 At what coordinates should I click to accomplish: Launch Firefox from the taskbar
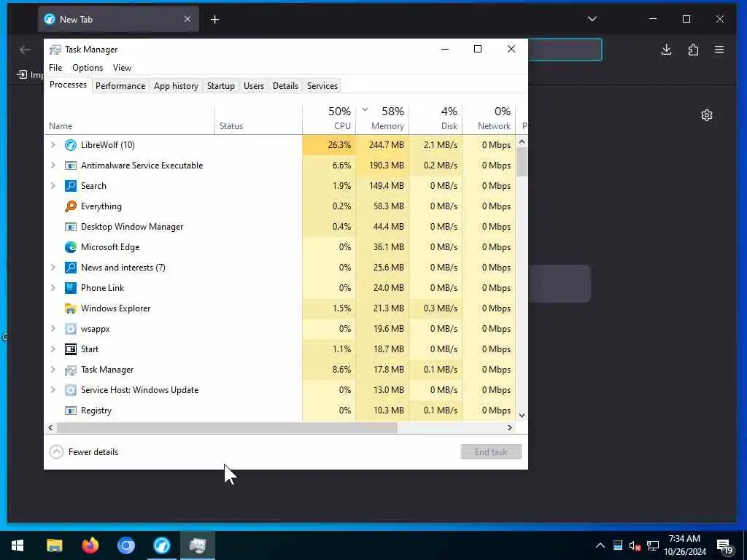[x=90, y=545]
